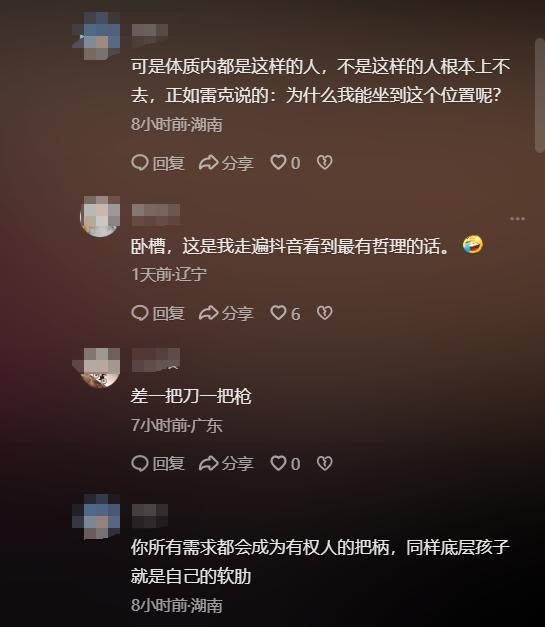Like the Guangdong comment 差一把刀一把枪

coord(285,463)
